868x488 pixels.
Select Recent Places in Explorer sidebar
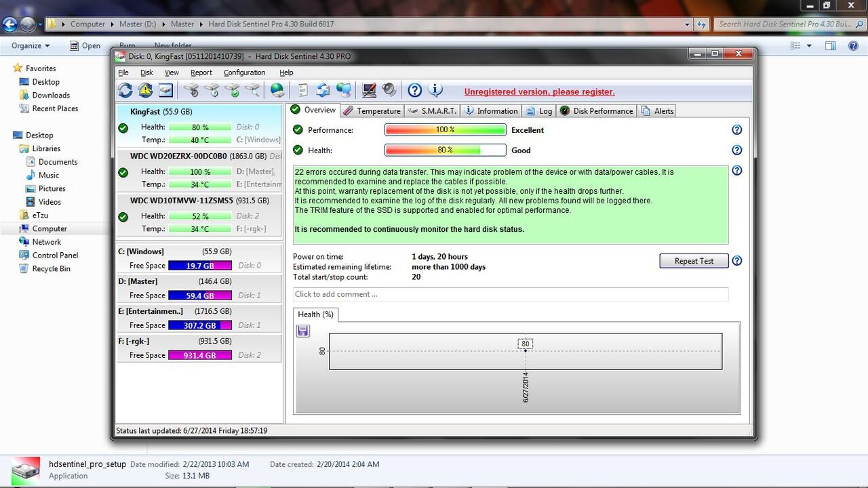pyautogui.click(x=55, y=108)
